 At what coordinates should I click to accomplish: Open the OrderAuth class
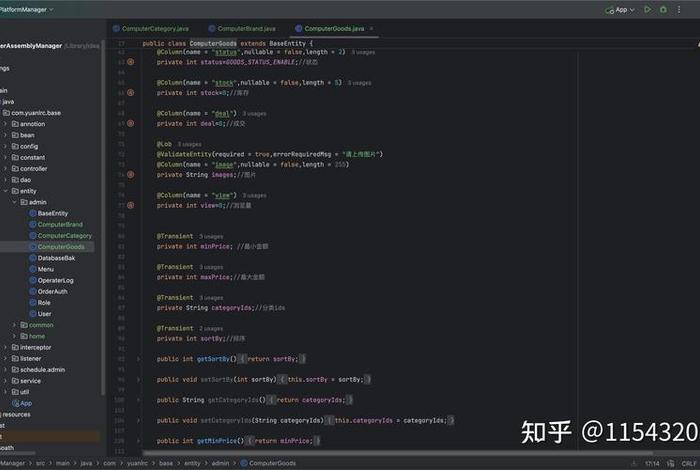(x=48, y=291)
